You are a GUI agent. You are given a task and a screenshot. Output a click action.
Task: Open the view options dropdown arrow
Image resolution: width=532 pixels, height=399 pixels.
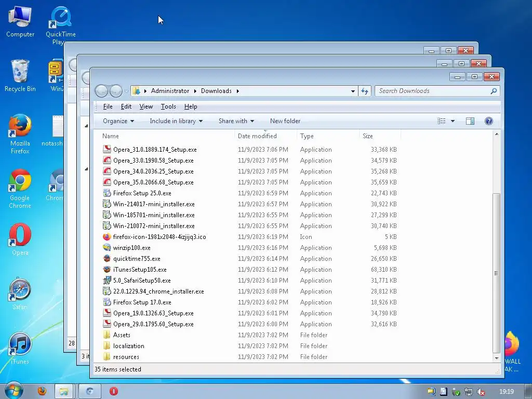(453, 121)
